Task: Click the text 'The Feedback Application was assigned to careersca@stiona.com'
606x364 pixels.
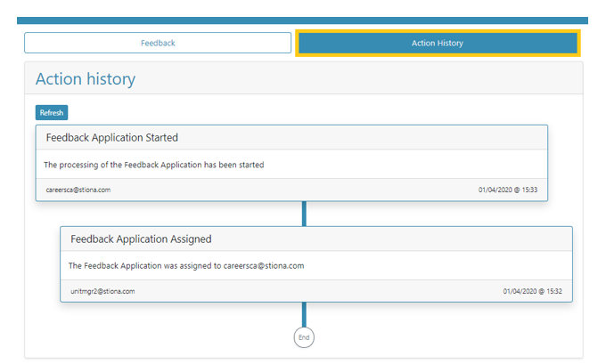Action: (186, 266)
